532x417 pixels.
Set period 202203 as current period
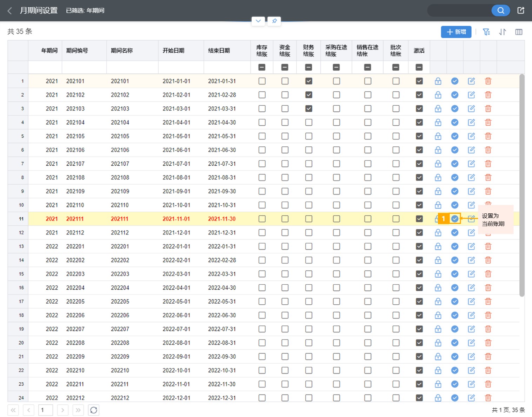(x=454, y=274)
